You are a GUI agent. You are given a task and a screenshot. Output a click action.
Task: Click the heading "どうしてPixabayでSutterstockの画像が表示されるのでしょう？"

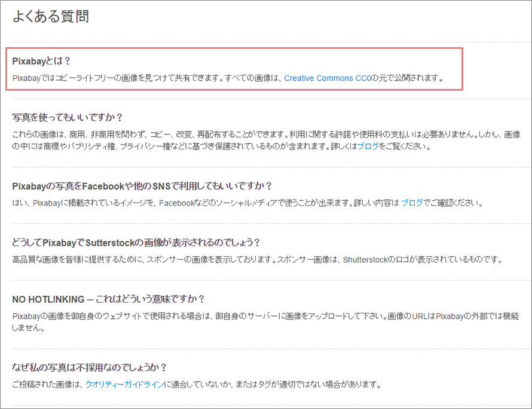point(136,242)
